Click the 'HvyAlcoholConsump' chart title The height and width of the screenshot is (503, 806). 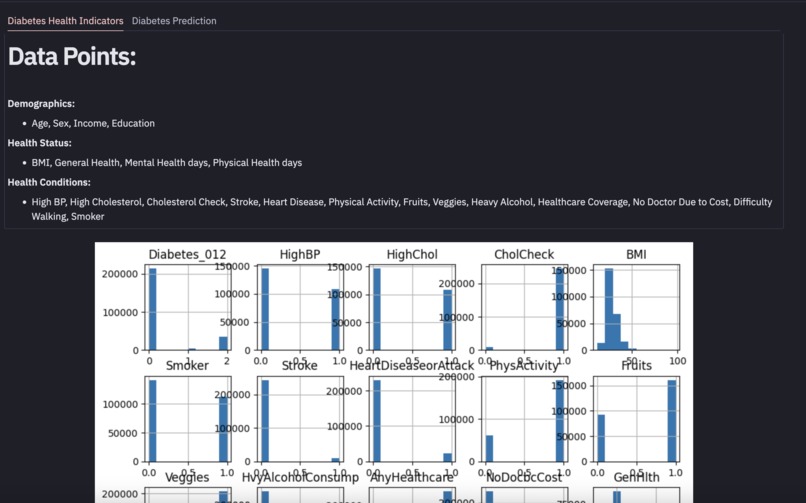[x=300, y=477]
